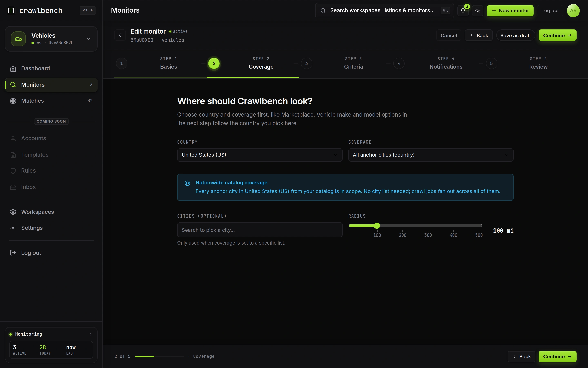
Task: Open Dashboard in the sidebar
Action: 51,69
